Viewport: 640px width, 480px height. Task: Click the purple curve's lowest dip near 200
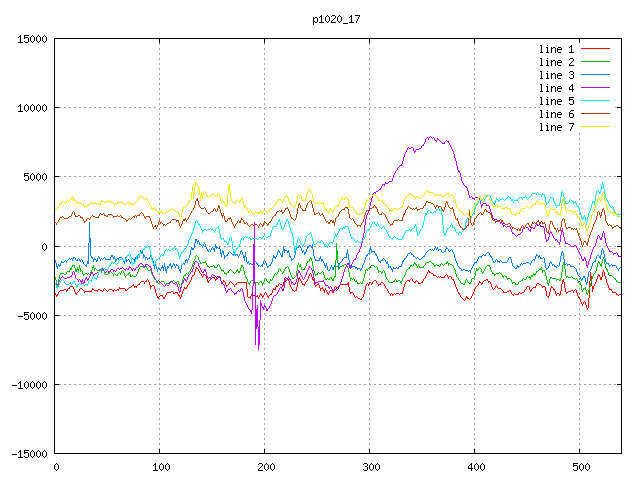click(258, 347)
